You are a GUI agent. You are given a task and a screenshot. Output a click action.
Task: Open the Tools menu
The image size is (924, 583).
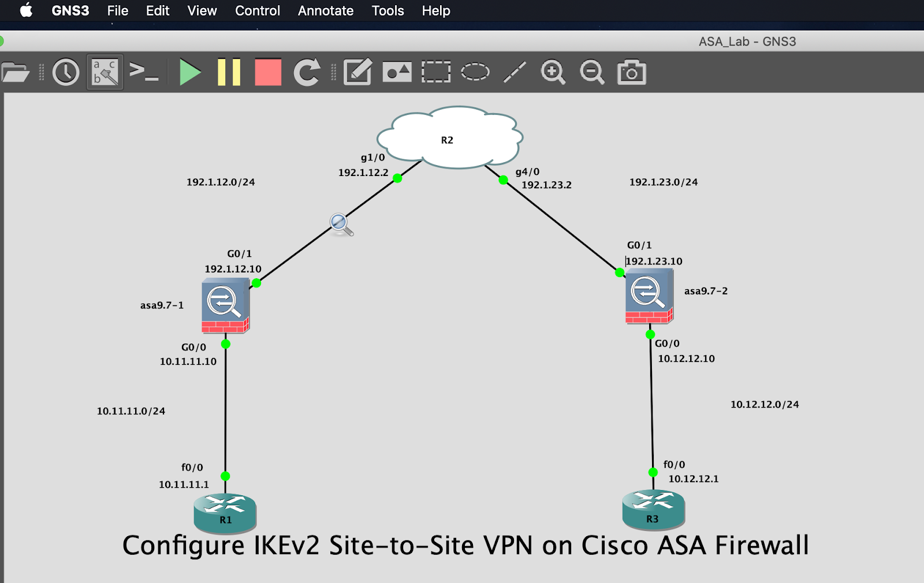pyautogui.click(x=387, y=10)
